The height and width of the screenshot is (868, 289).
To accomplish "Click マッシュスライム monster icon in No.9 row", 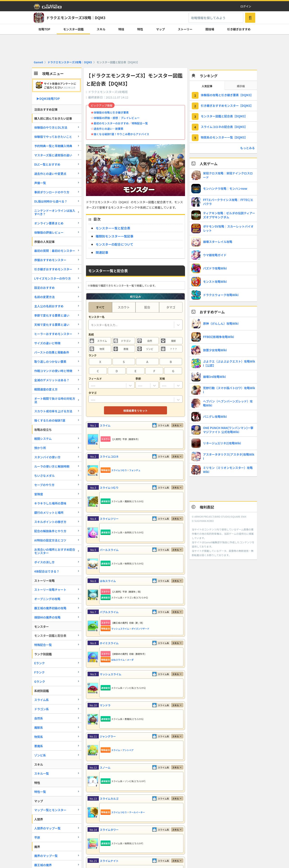I will [x=93, y=688].
